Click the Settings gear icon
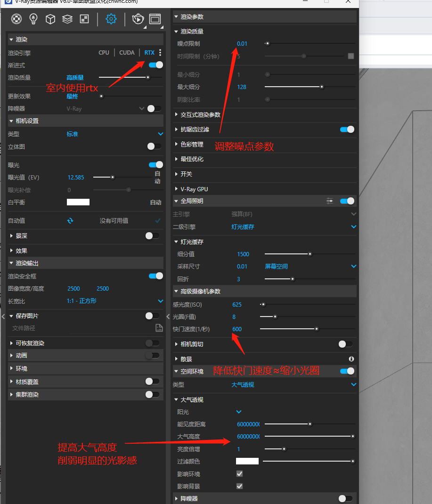 (111, 19)
